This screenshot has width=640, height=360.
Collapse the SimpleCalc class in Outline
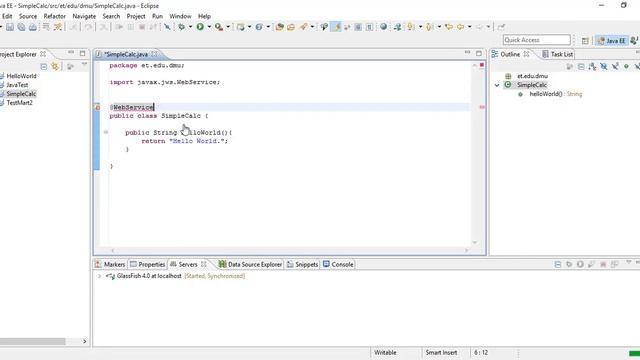point(497,85)
